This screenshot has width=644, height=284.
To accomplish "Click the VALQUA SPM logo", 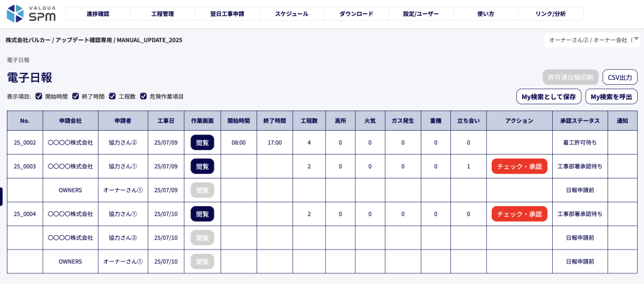I will (31, 14).
